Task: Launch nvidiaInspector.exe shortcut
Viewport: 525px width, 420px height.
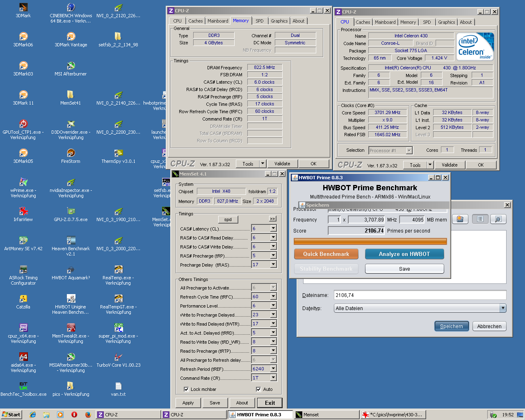Action: coord(71,188)
